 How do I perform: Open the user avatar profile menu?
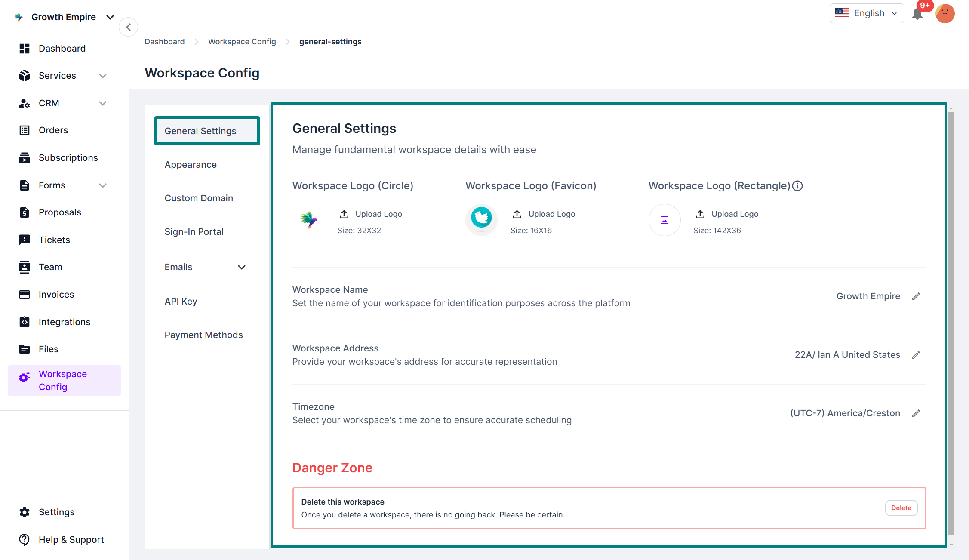(944, 14)
